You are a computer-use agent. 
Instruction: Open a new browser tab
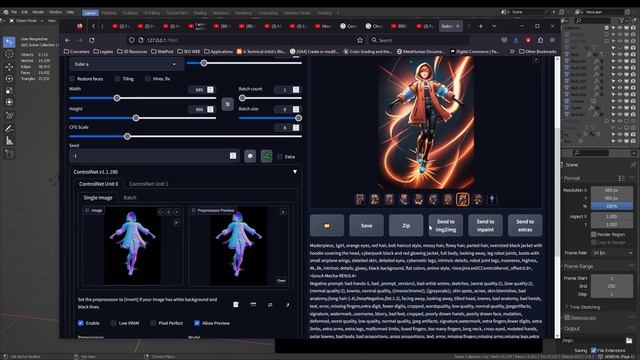(x=481, y=26)
